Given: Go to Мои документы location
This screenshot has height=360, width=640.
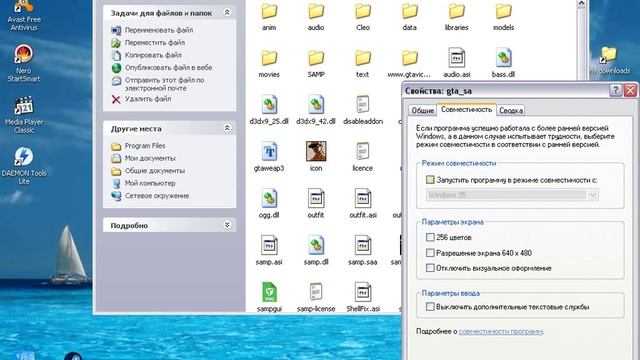Looking at the screenshot, I should (x=150, y=158).
